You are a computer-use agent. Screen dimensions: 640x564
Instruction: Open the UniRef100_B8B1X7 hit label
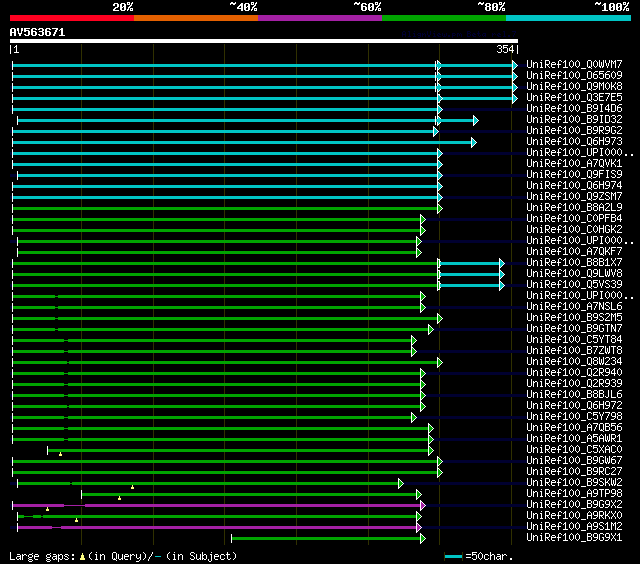coord(574,263)
